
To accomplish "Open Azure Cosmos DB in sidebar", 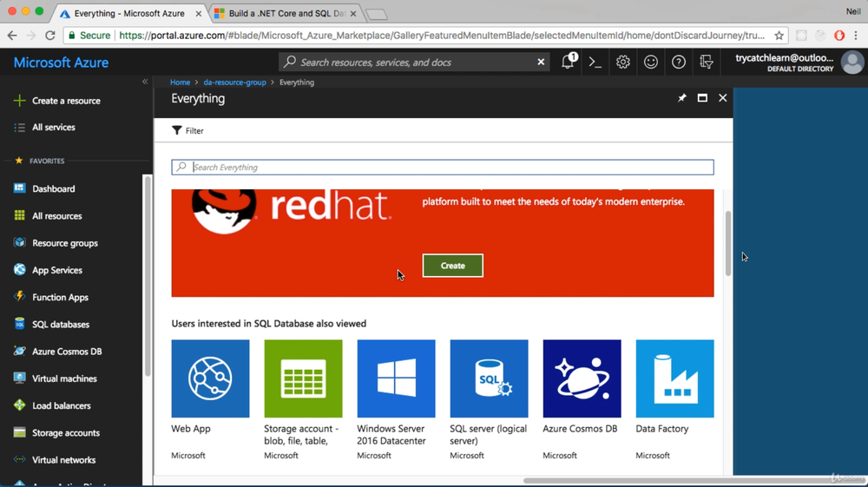I will 57,352.
